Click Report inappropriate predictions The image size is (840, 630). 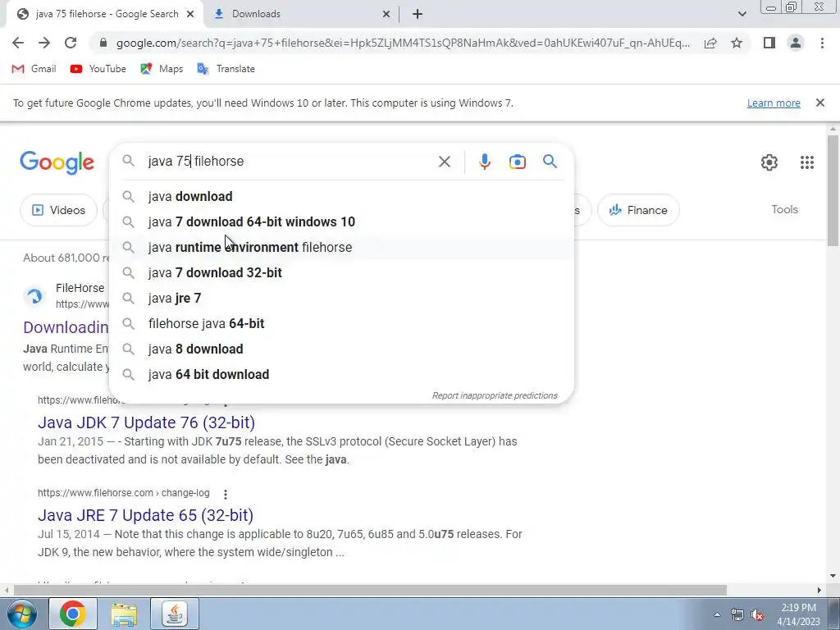495,395
